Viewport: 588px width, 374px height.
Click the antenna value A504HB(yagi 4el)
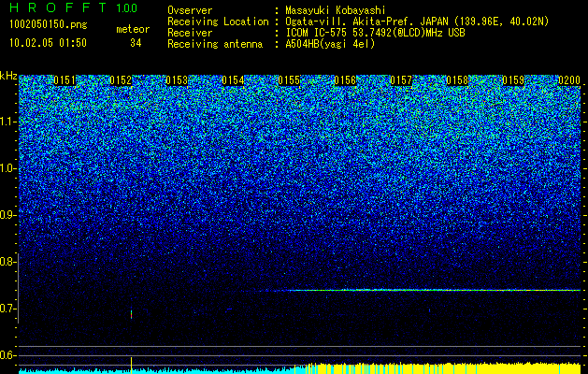pos(330,44)
